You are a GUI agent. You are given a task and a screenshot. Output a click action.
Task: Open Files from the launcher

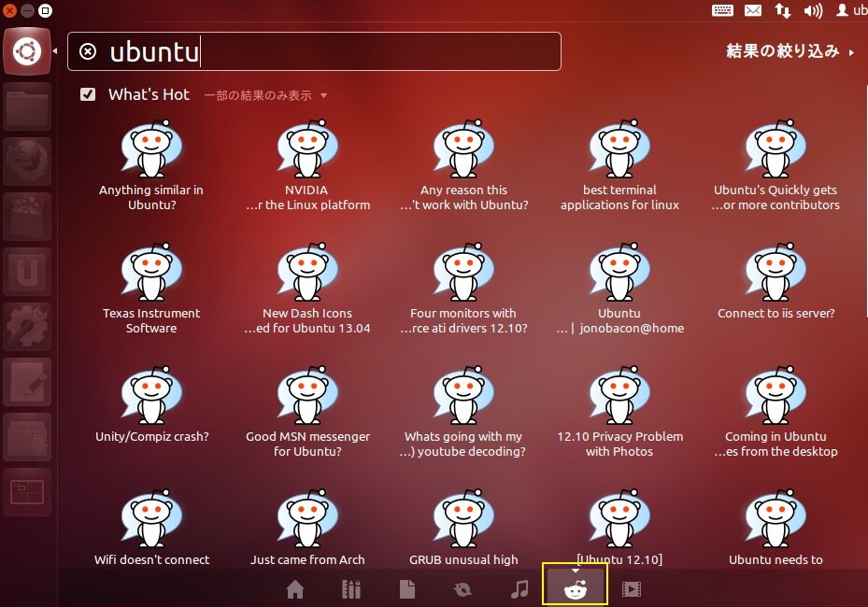click(x=27, y=106)
